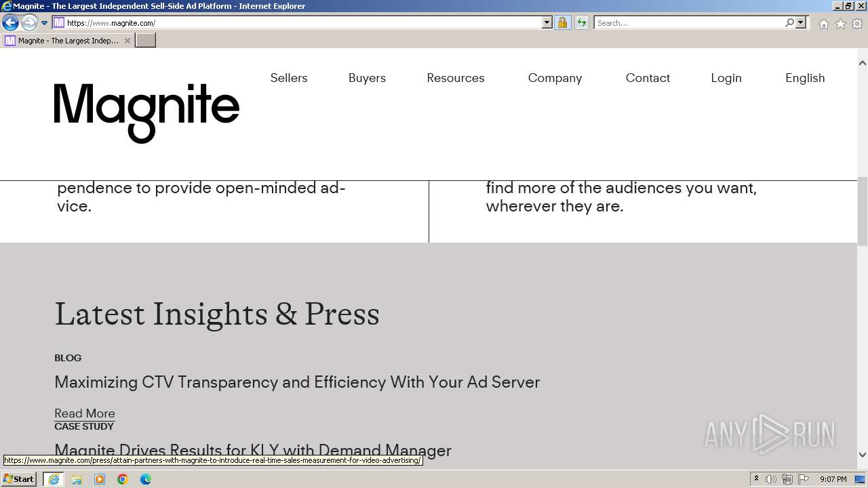Click the Home icon
Viewport: 868px width, 488px height.
click(x=823, y=24)
